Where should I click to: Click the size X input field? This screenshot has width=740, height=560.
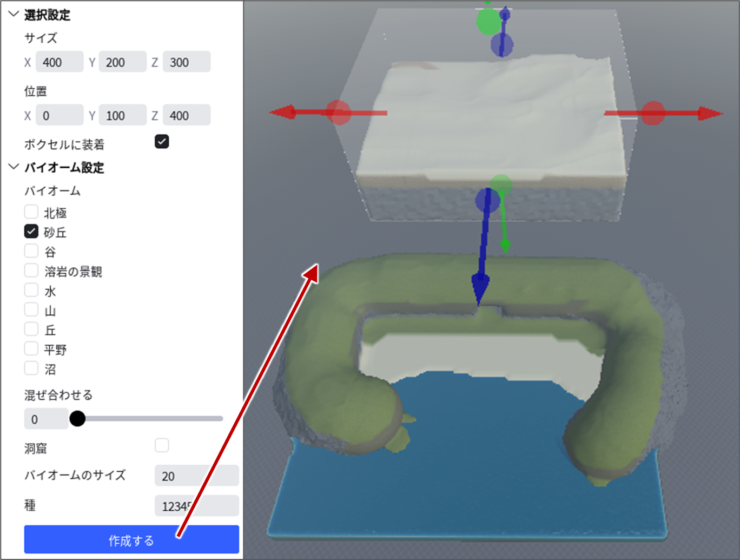coord(60,62)
